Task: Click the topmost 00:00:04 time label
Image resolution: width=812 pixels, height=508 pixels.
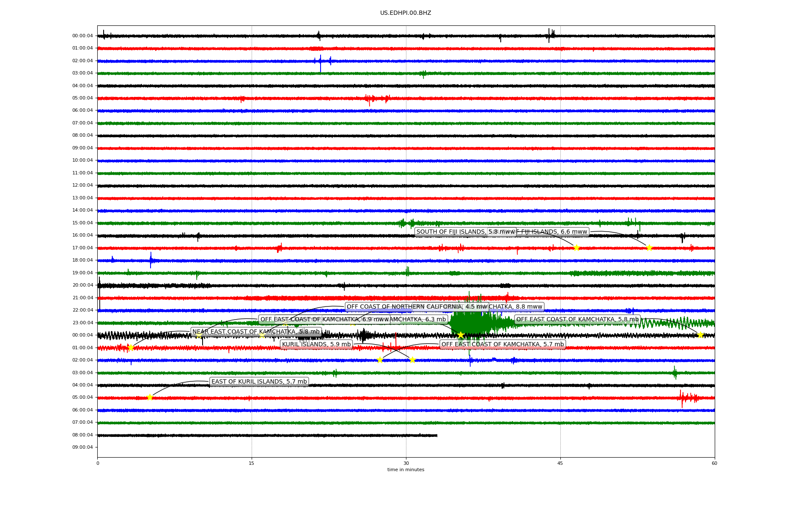Action: [82, 36]
